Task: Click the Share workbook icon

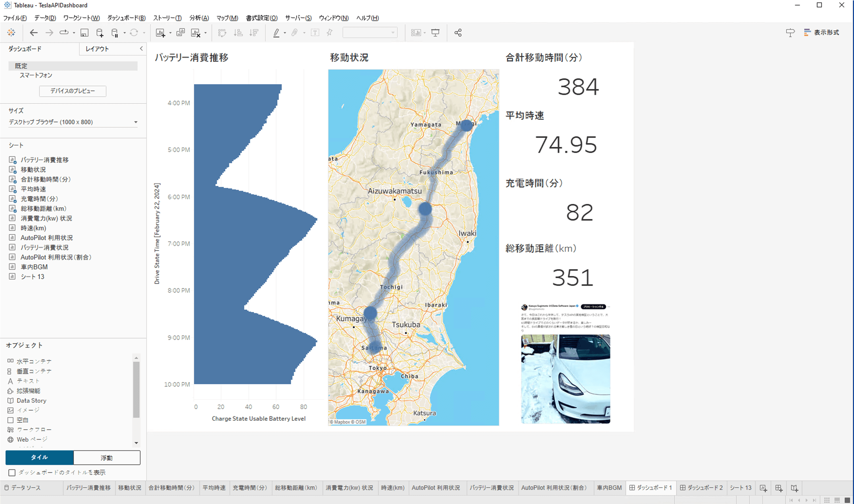Action: click(458, 33)
